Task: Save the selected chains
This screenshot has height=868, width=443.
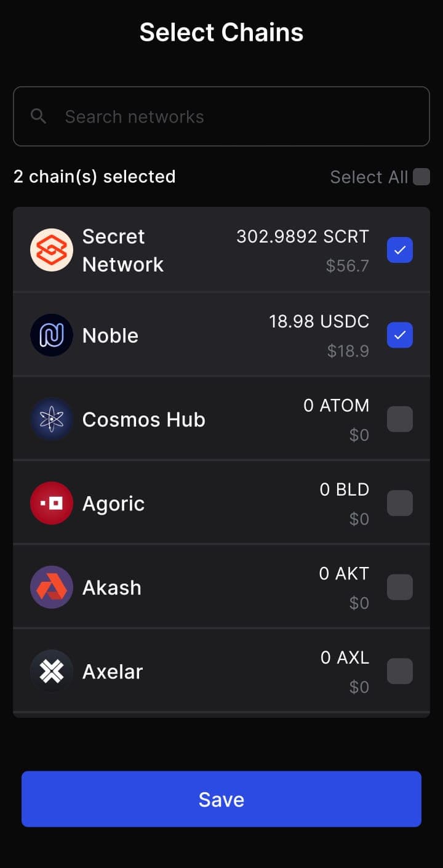Action: tap(221, 799)
